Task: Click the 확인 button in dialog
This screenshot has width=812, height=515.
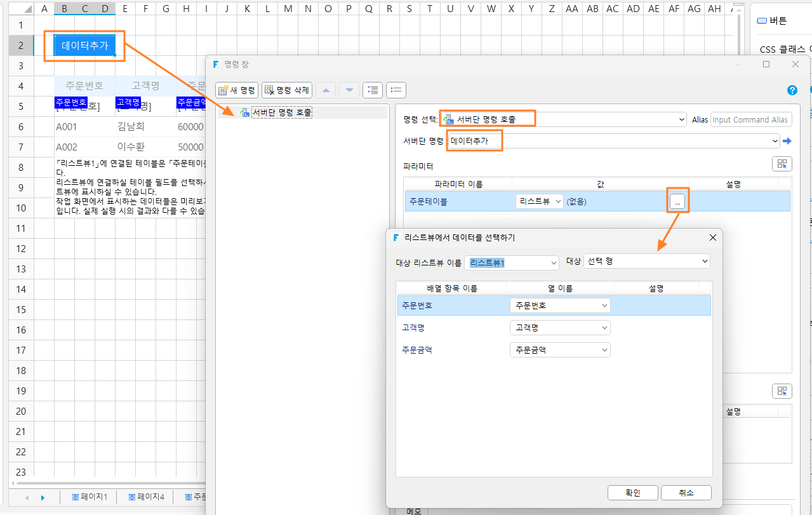Action: tap(632, 493)
